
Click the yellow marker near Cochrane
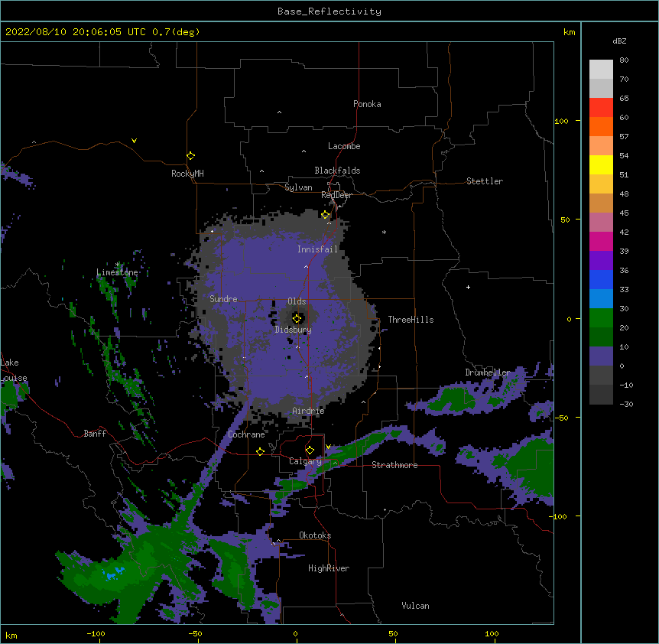[x=260, y=451]
